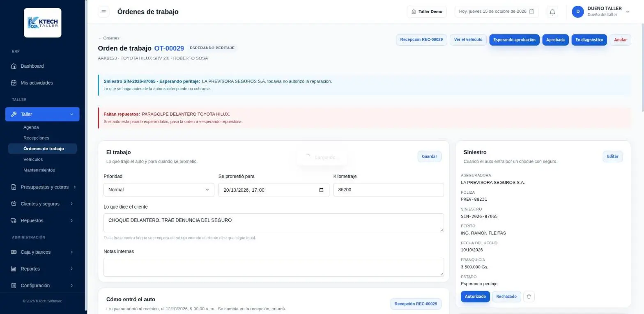Expand the Configuración submenu arrow

pos(72,286)
